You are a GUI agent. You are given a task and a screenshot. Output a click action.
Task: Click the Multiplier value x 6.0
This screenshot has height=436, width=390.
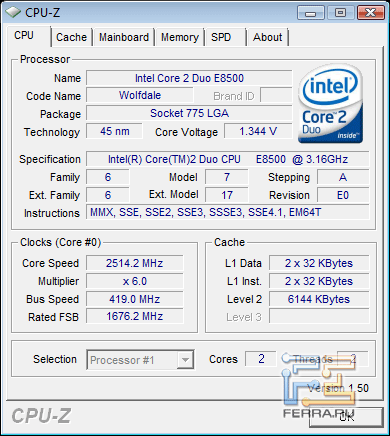135,281
